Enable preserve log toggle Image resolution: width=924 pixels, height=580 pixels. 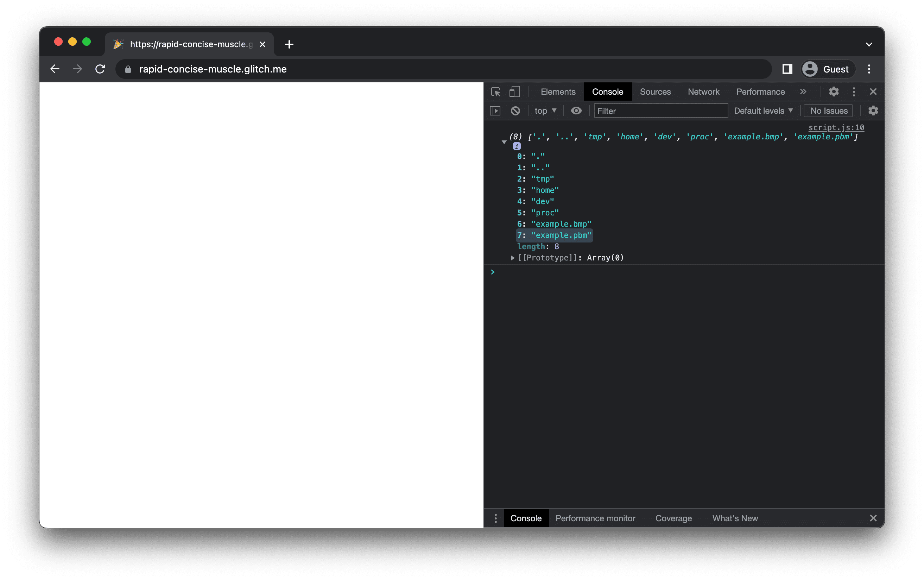click(873, 110)
